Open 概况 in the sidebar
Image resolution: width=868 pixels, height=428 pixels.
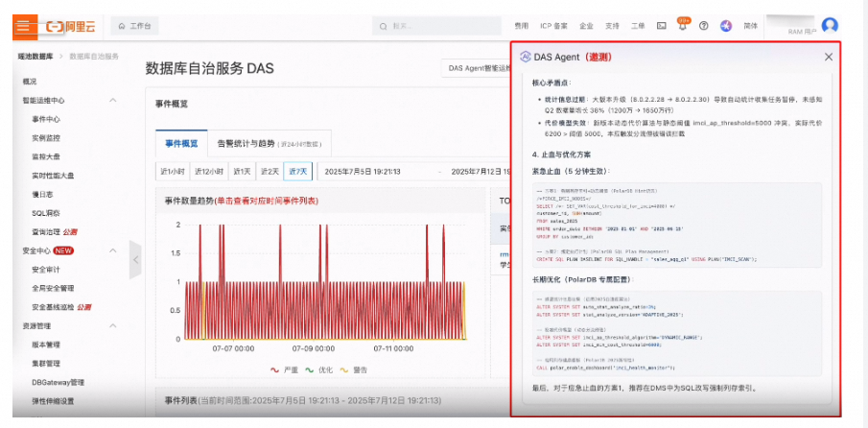coord(30,82)
